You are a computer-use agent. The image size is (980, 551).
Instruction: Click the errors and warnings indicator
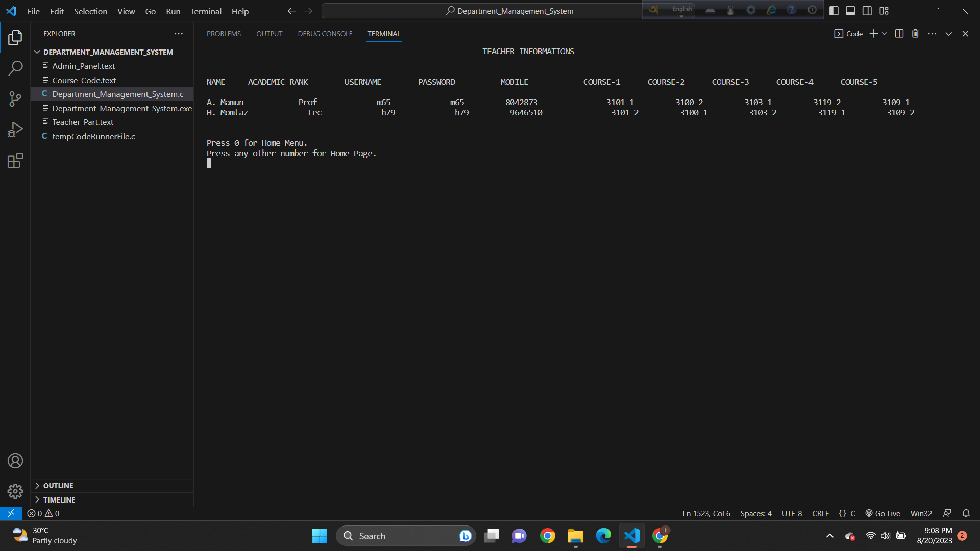(x=43, y=513)
